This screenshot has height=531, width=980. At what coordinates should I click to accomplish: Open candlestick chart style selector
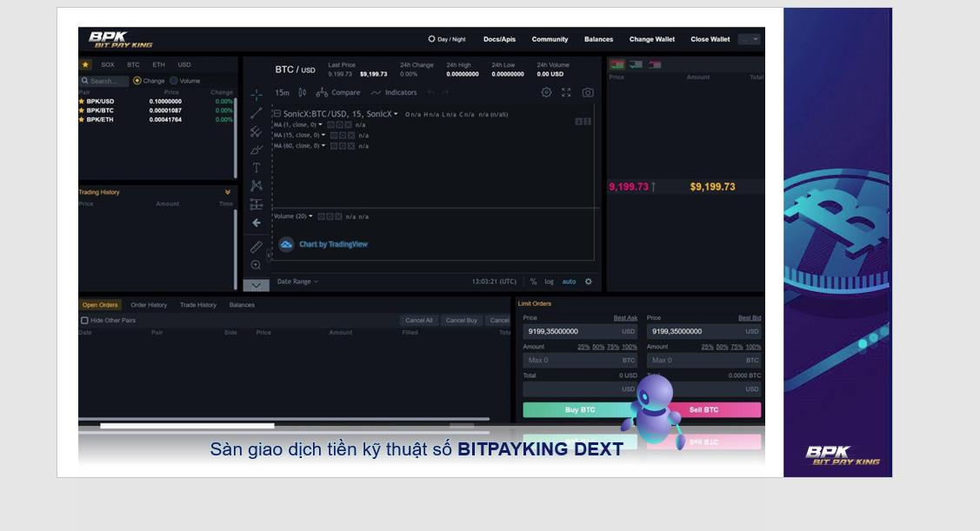coord(303,92)
